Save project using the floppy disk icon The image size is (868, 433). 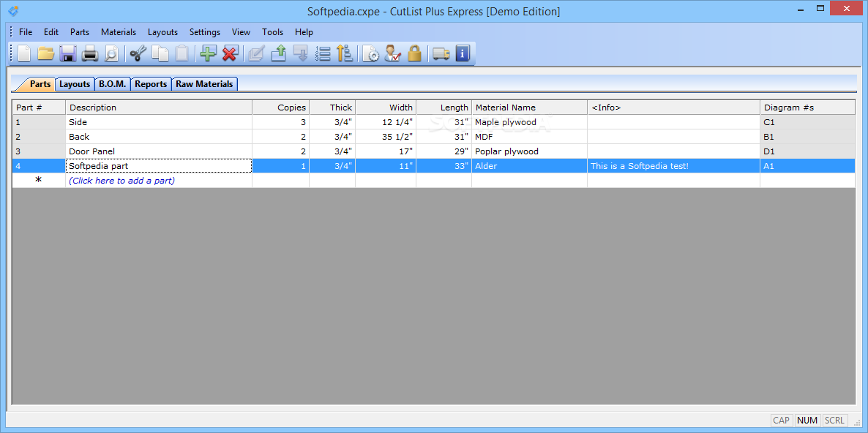68,53
